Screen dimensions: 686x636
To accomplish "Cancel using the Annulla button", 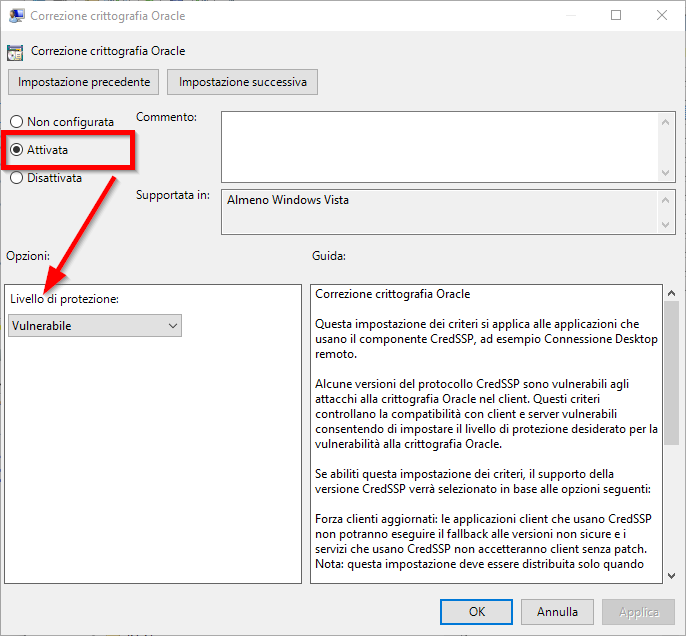I will [x=557, y=612].
